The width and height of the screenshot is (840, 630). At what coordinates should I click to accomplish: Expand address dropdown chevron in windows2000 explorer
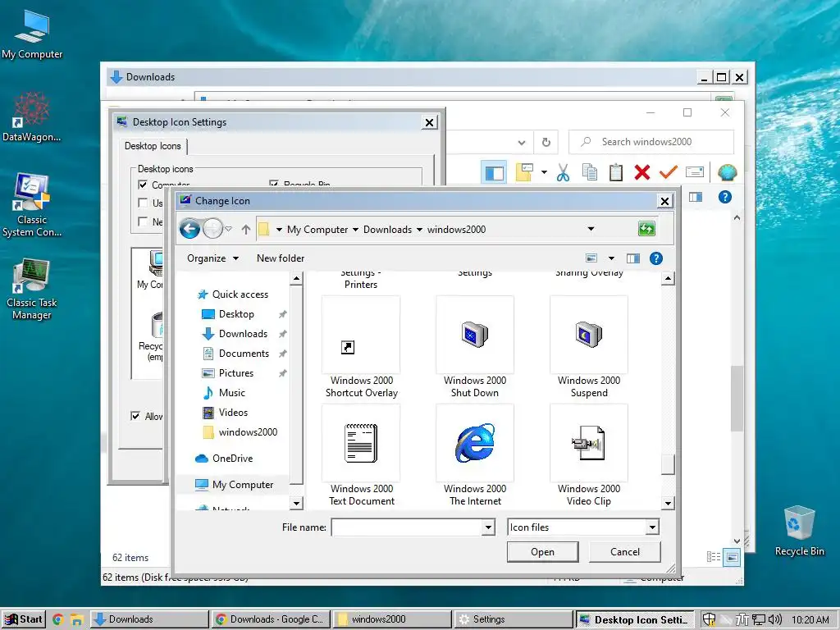pos(522,143)
